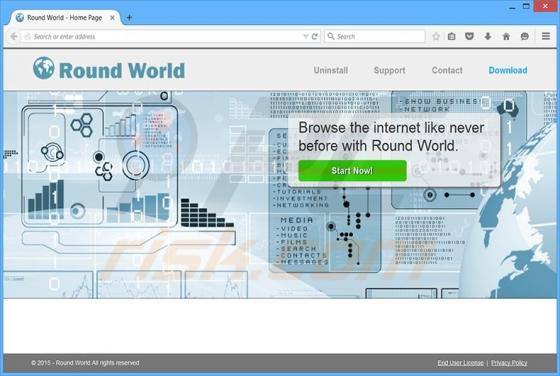This screenshot has height=376, width=560.
Task: Close the Round World - Home Page tab
Action: pos(112,17)
